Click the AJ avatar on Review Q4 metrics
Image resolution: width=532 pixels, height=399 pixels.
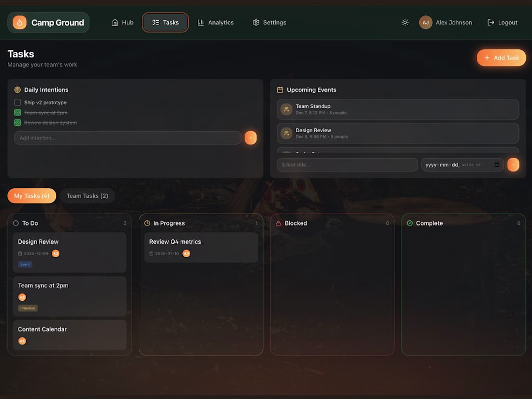click(186, 253)
